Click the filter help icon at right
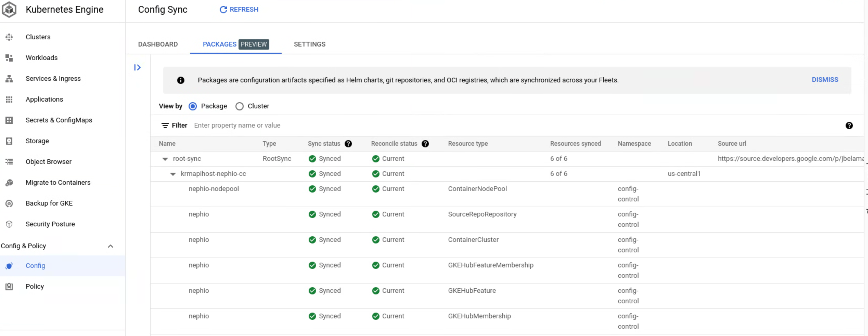Screen dimensions: 868x336 tap(849, 126)
